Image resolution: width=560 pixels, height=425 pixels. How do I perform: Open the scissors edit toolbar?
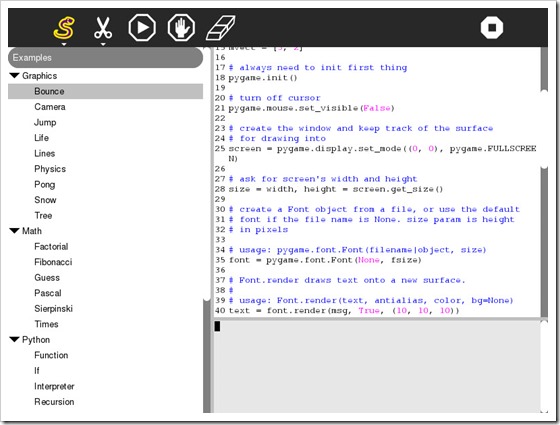pos(103,28)
